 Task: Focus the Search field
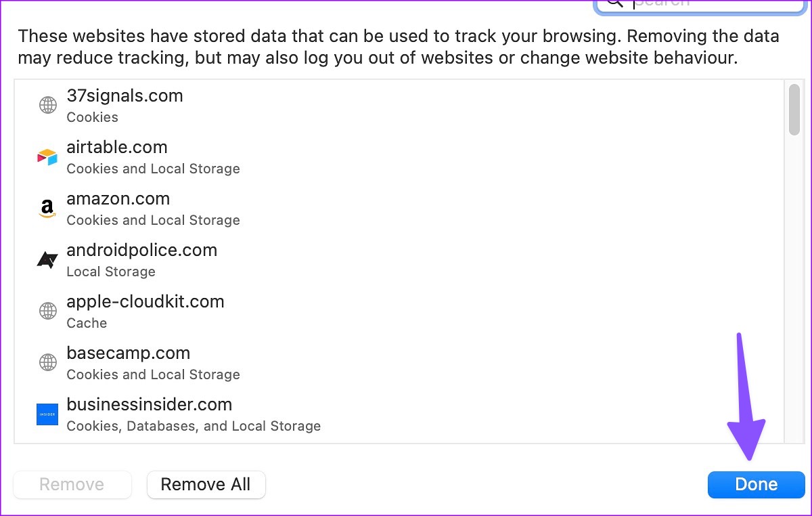pyautogui.click(x=710, y=4)
